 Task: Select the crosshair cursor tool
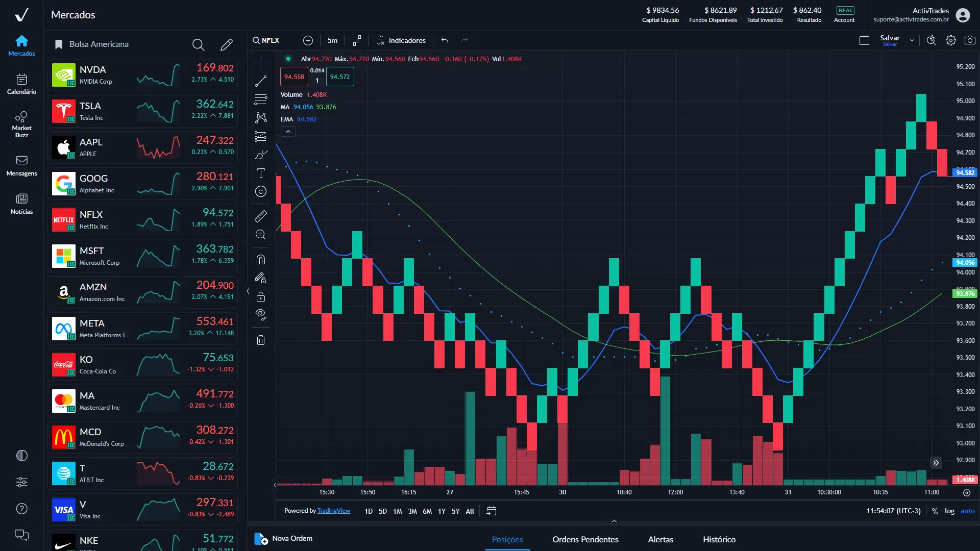click(x=261, y=63)
